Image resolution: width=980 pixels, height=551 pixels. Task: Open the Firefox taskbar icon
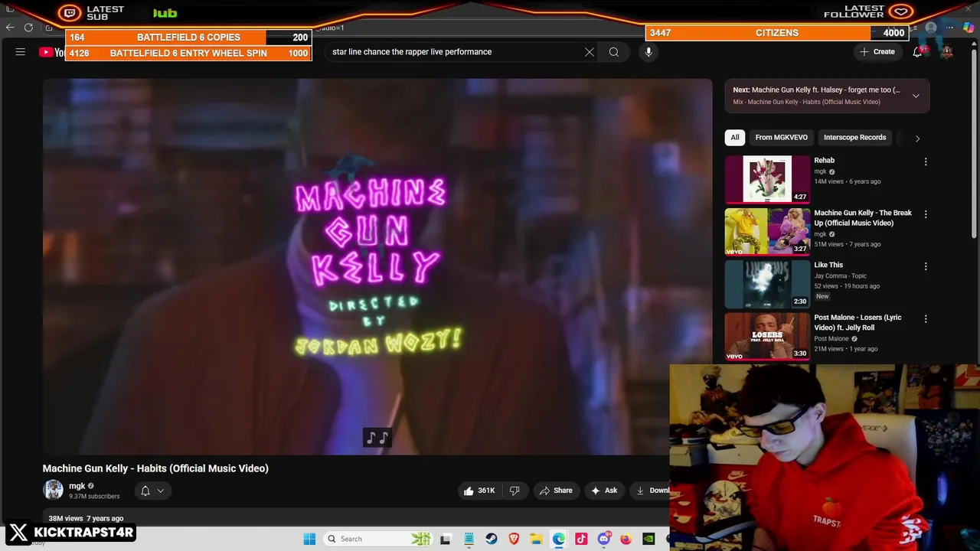click(626, 539)
